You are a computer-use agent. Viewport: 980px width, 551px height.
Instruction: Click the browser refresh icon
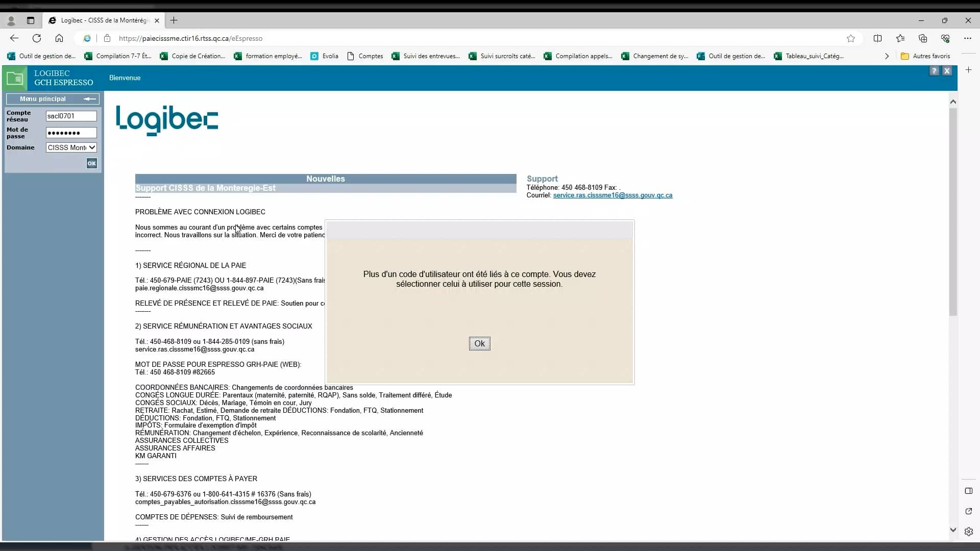click(37, 38)
